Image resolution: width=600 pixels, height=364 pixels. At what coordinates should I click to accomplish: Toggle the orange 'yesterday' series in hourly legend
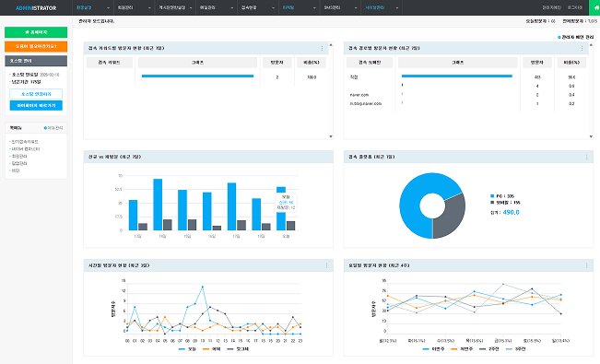(x=212, y=349)
